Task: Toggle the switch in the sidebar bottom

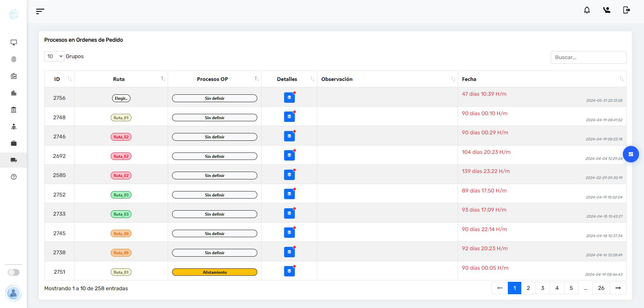Action: click(14, 272)
